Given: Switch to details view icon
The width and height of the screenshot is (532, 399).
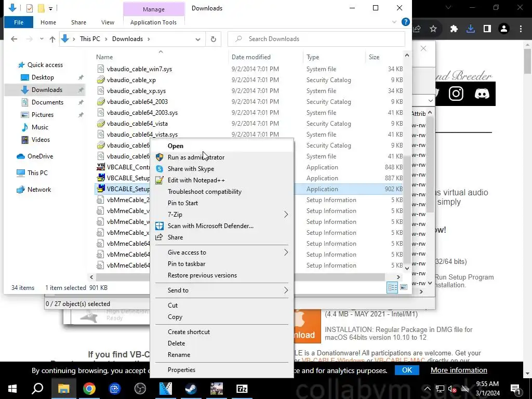Looking at the screenshot, I should (393, 288).
